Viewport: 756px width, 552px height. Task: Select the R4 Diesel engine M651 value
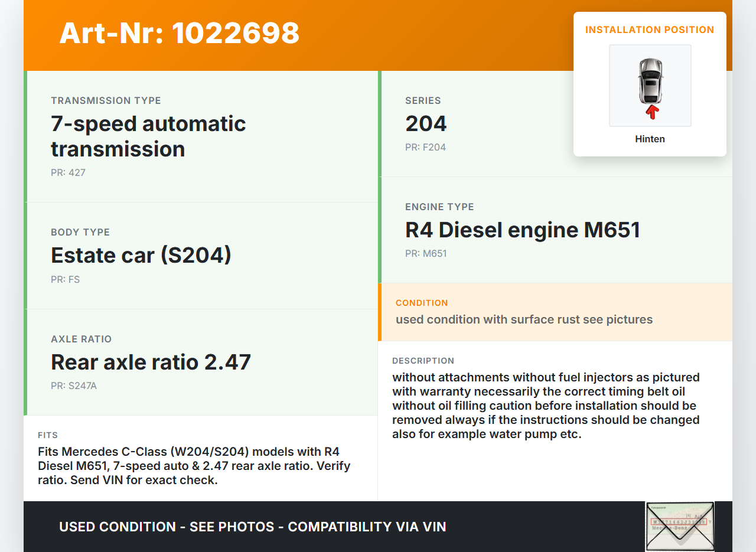click(523, 230)
